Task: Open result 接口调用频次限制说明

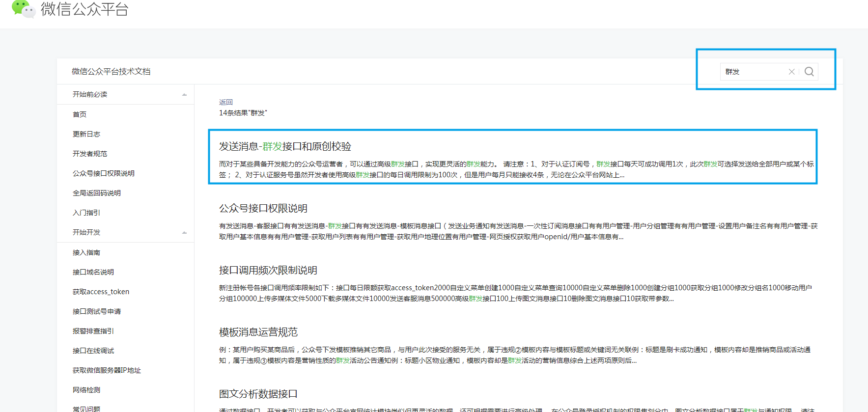Action: [x=268, y=270]
